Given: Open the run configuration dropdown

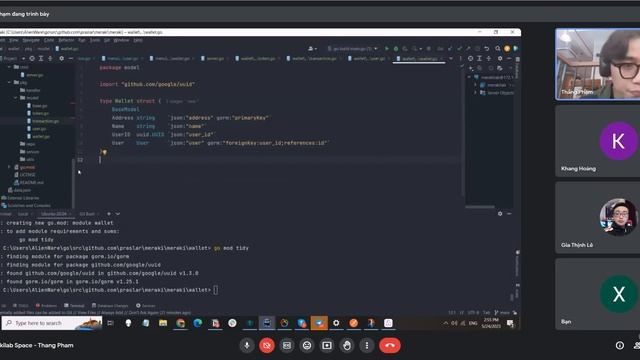Looking at the screenshot, I should [353, 49].
